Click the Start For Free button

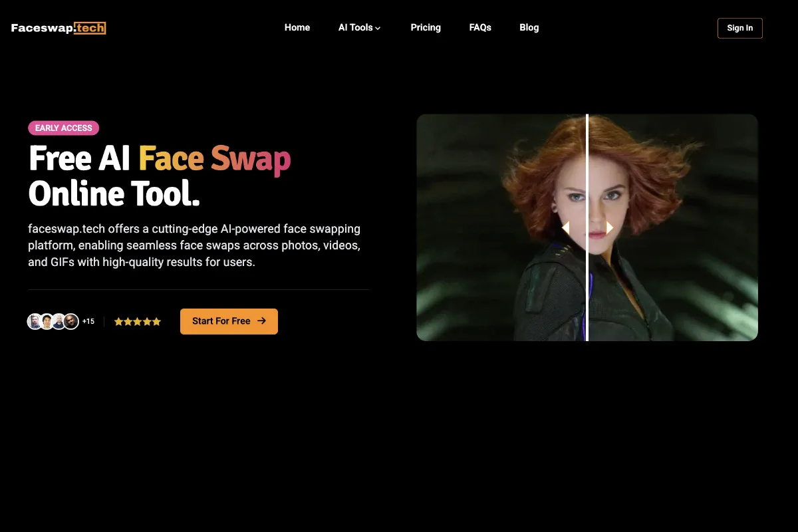[x=229, y=321]
